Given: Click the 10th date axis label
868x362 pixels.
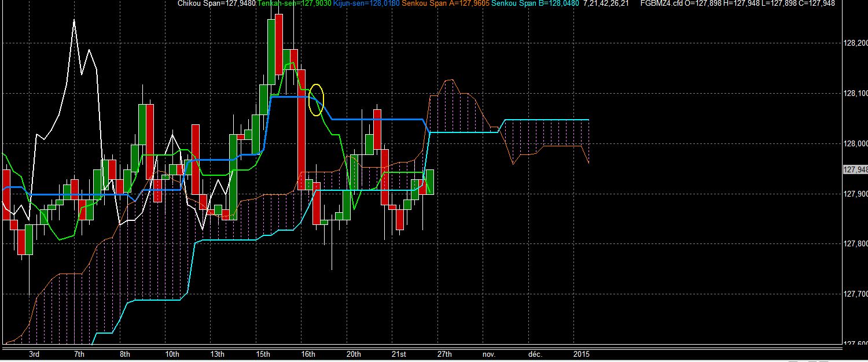Looking at the screenshot, I should 172,353.
